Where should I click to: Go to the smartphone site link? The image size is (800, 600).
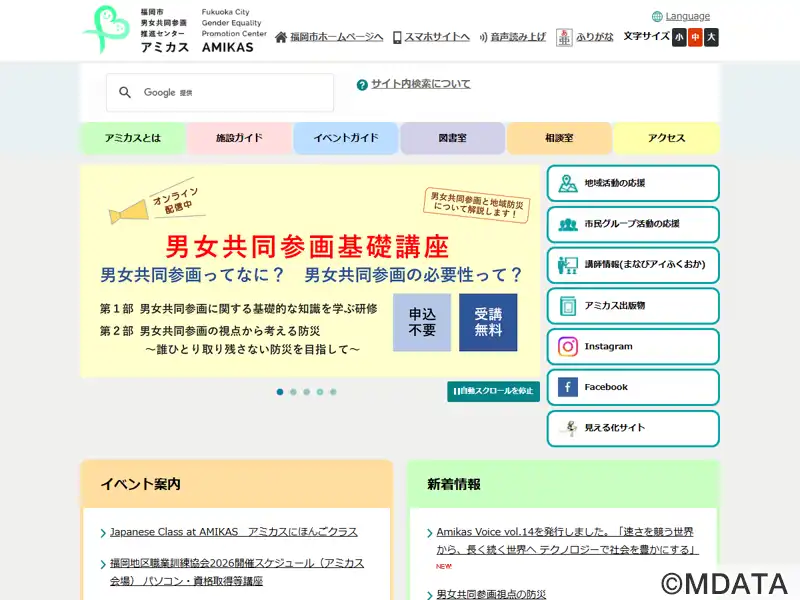click(x=437, y=37)
